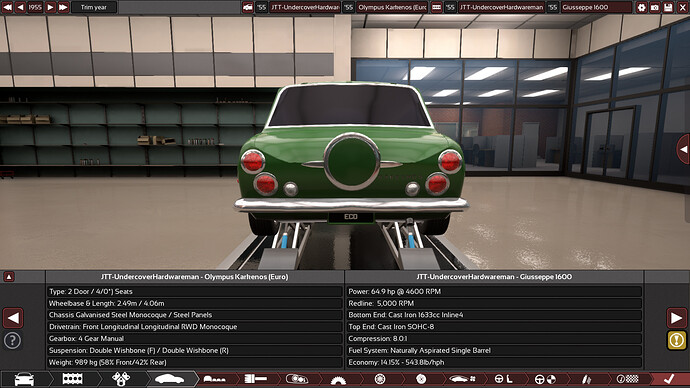Click the Giusseppe 1600 engine panel header
The image size is (690, 388).
(494, 277)
